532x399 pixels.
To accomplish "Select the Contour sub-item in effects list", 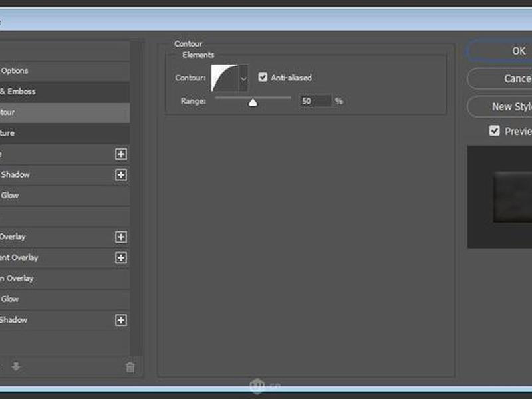I will click(65, 112).
